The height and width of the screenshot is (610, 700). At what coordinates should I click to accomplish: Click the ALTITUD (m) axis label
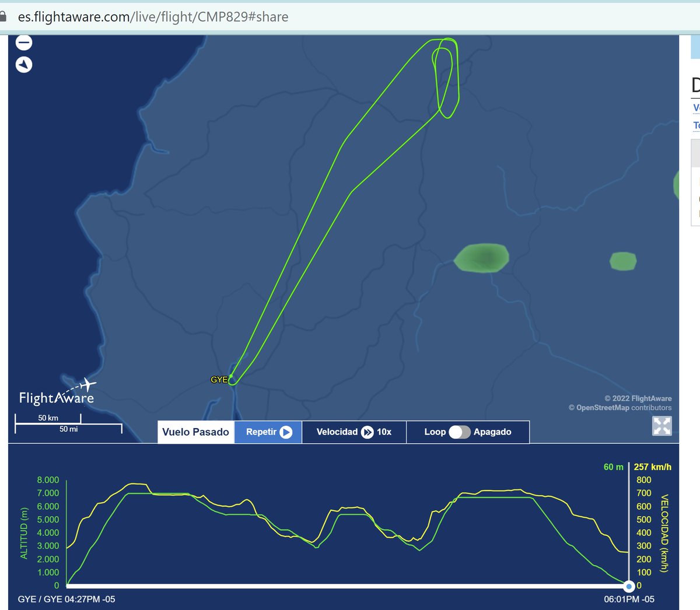click(24, 533)
